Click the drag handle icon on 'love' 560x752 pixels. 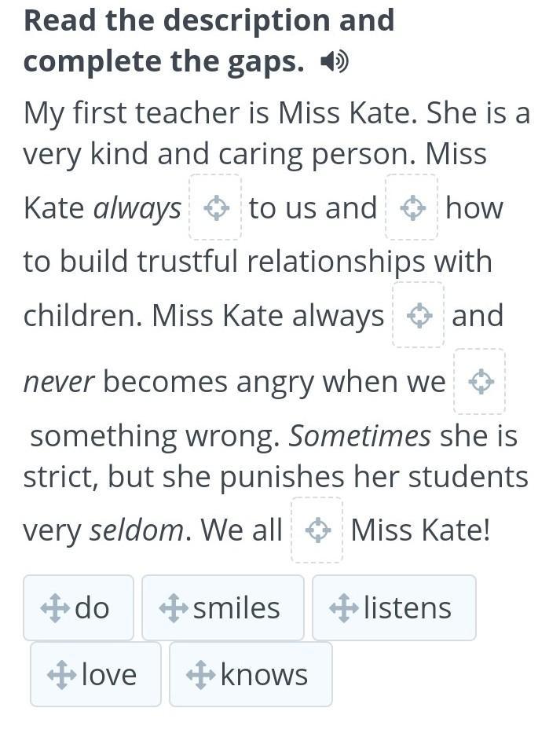61,675
